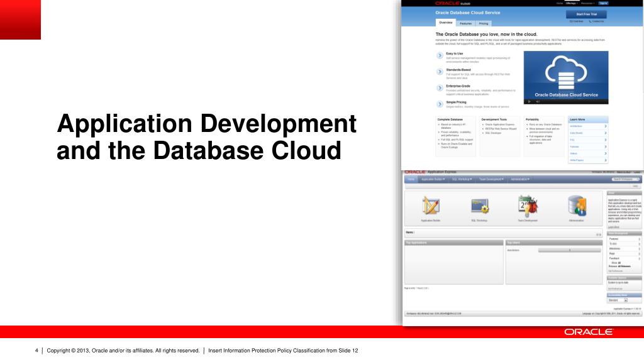Click the Sign In button
This screenshot has height=362, width=644.
[603, 3]
